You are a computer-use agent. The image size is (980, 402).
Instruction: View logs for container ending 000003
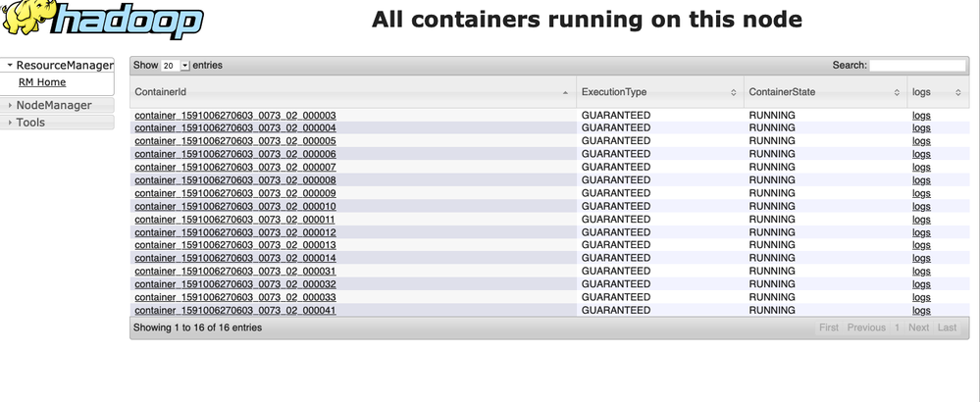click(921, 116)
